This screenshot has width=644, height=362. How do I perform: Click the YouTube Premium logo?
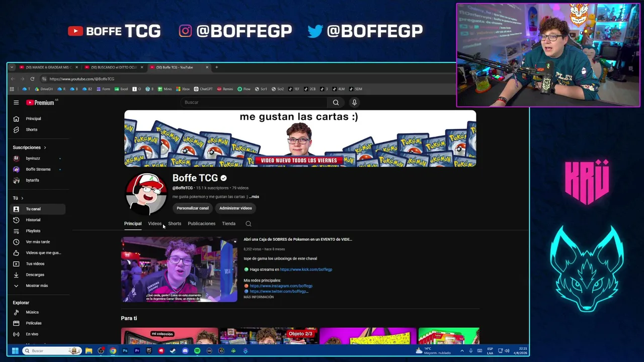[x=40, y=103]
